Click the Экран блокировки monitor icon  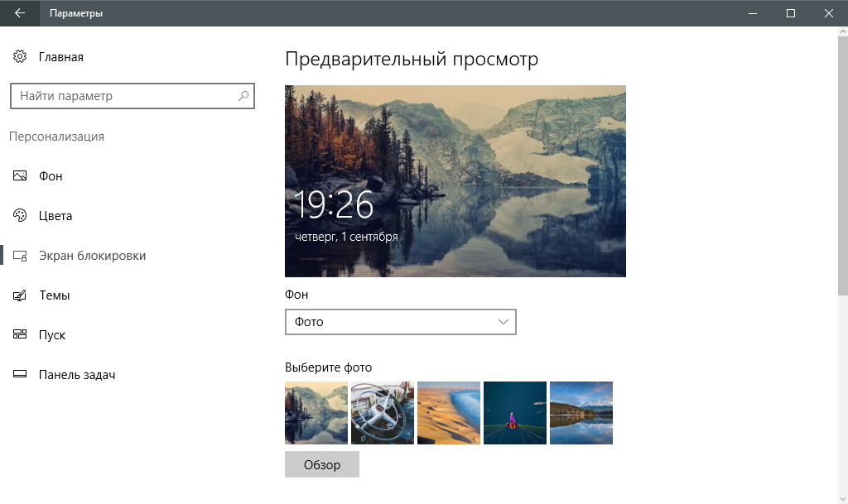[x=20, y=256]
